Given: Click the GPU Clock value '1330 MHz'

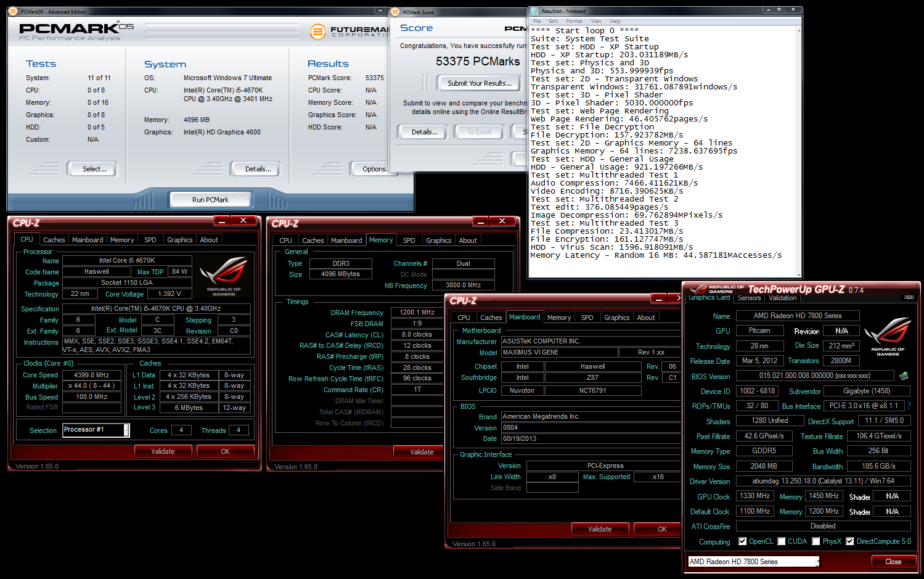Looking at the screenshot, I should [754, 496].
